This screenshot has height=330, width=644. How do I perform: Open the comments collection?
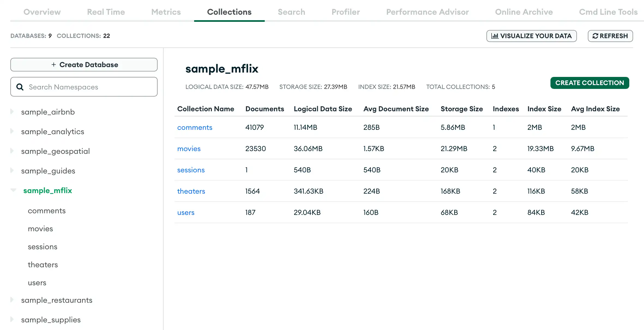pos(195,127)
